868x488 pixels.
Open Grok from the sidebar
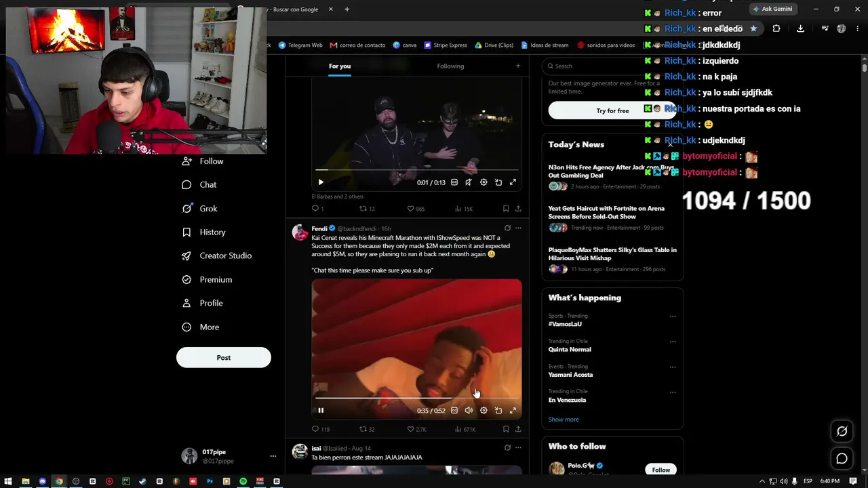(208, 209)
